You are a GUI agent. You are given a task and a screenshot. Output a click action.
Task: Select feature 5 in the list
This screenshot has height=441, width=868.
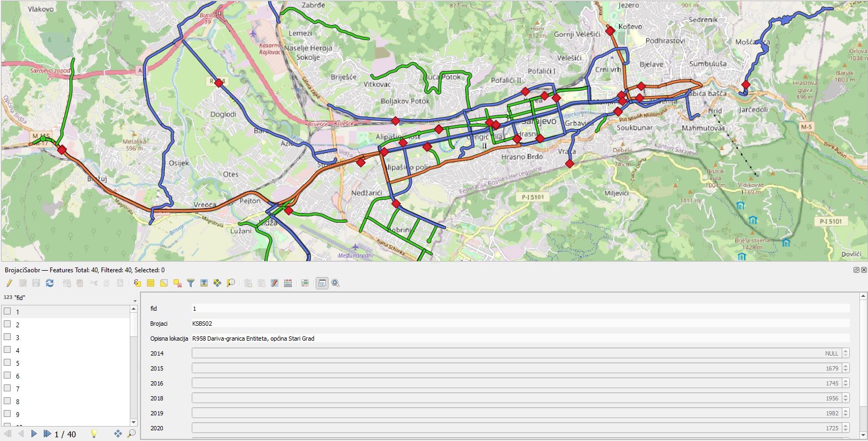click(18, 363)
